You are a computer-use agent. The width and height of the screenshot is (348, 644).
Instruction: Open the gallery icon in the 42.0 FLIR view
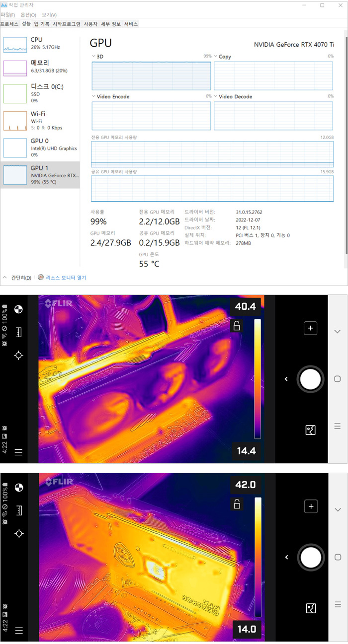coord(310,608)
